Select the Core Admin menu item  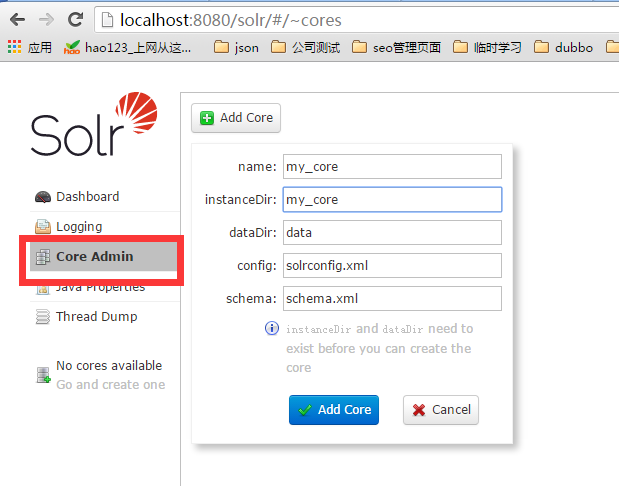pyautogui.click(x=103, y=257)
